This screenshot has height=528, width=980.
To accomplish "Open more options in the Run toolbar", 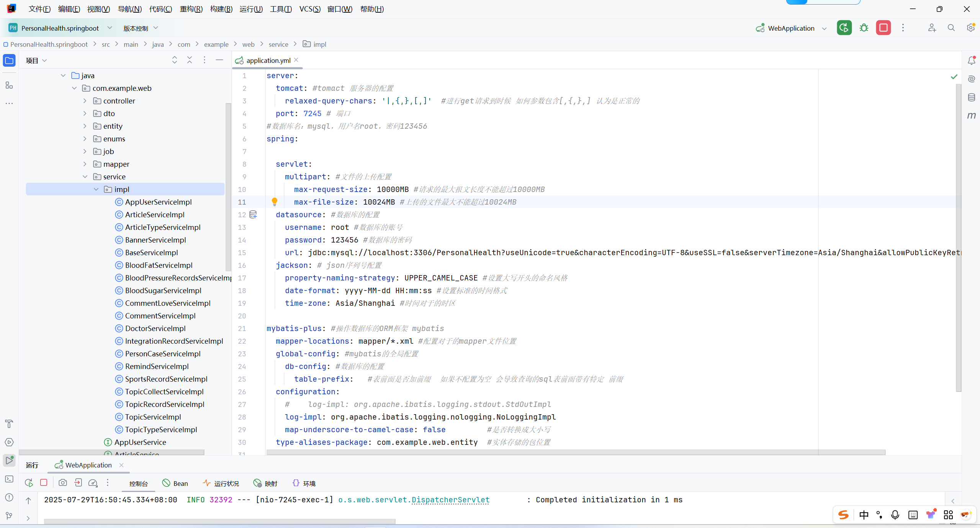I will point(108,483).
